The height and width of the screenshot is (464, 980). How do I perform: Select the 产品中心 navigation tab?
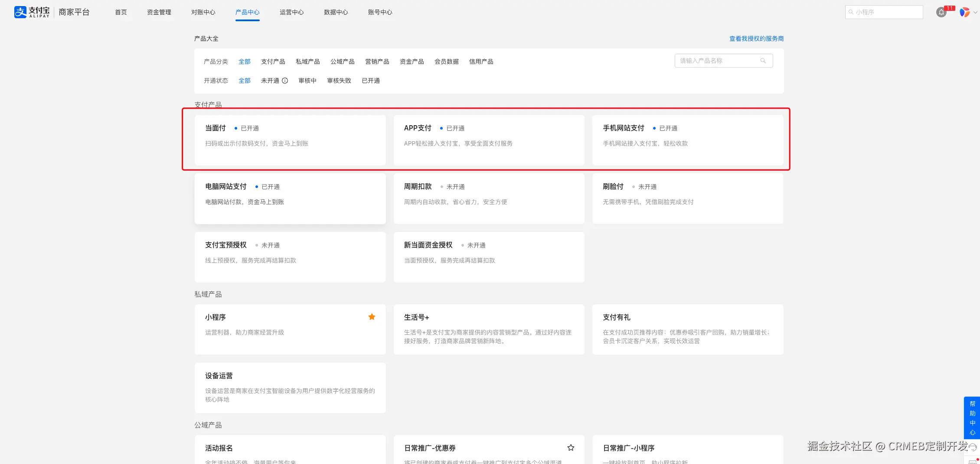(248, 12)
